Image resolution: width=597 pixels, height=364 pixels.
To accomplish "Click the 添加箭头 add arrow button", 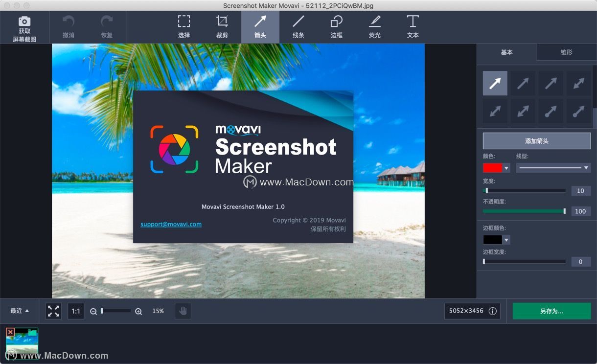I will [x=537, y=141].
